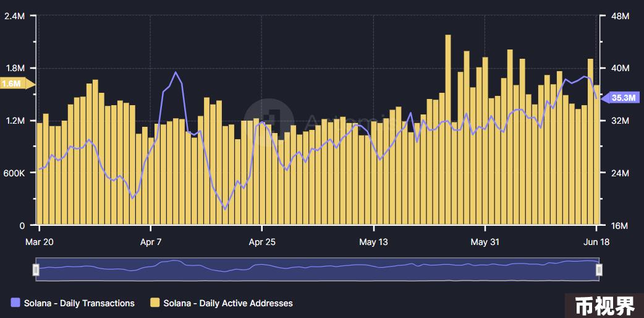Click the 24M right axis label
This screenshot has height=318, width=644.
(620, 173)
